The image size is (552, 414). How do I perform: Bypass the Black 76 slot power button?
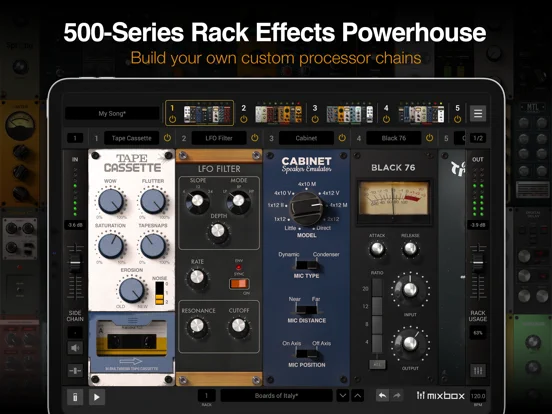coord(429,138)
